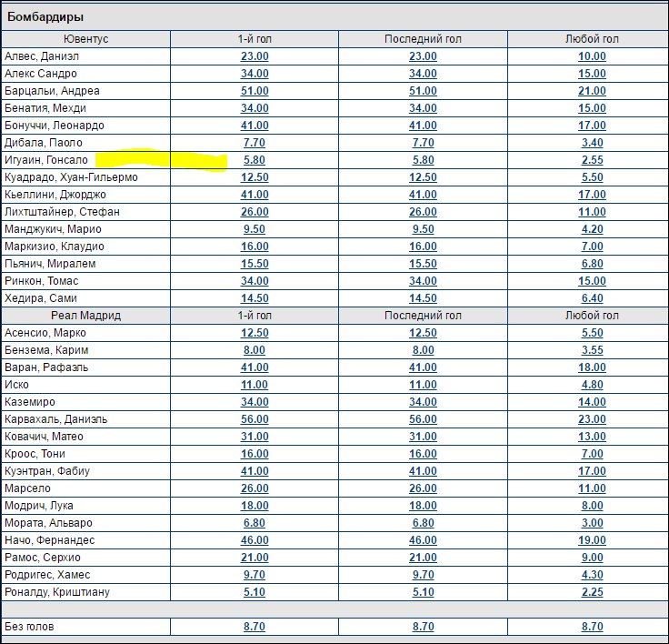The image size is (669, 644).
Task: Click any goal odds 9.00 for Рамос, Серхио
Action: pos(593,558)
